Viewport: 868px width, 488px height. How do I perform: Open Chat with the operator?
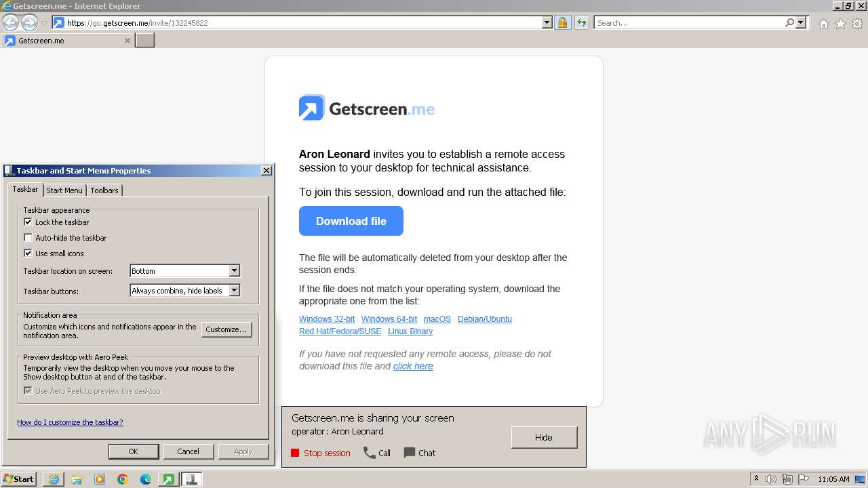click(x=420, y=453)
